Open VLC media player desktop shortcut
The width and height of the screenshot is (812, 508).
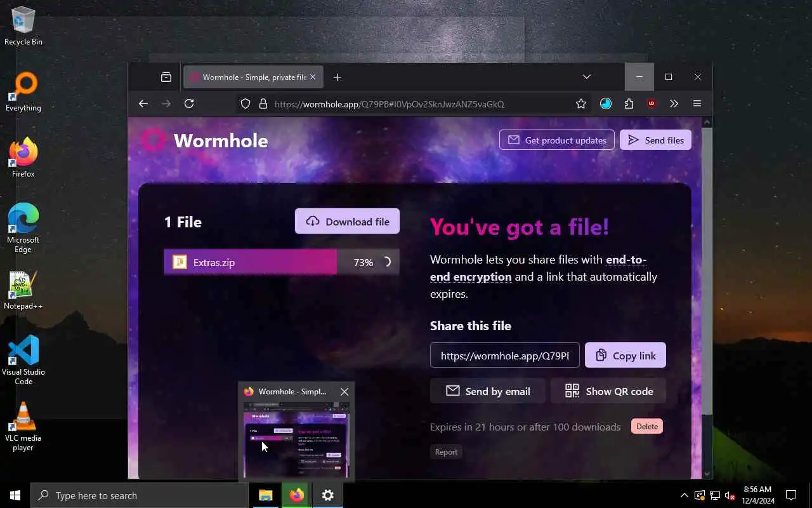(23, 427)
